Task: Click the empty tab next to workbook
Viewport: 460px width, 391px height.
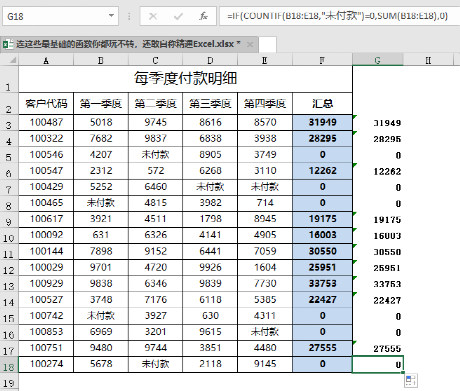Action: [x=267, y=45]
